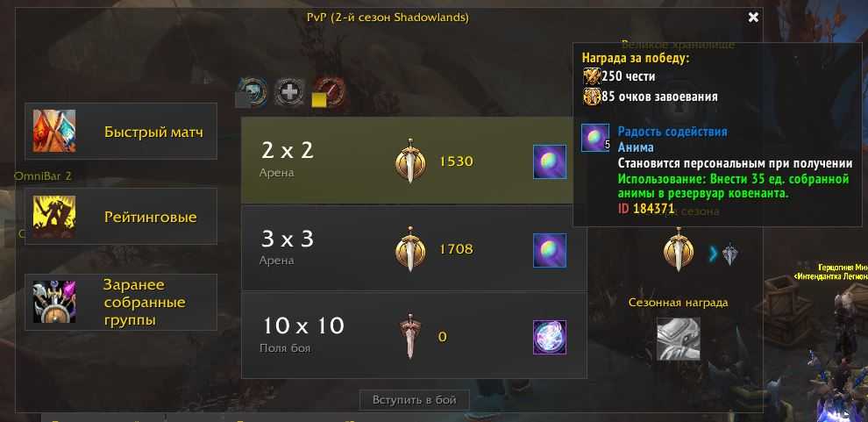Toggle the damage dealer role icon
The width and height of the screenshot is (868, 422).
click(330, 91)
